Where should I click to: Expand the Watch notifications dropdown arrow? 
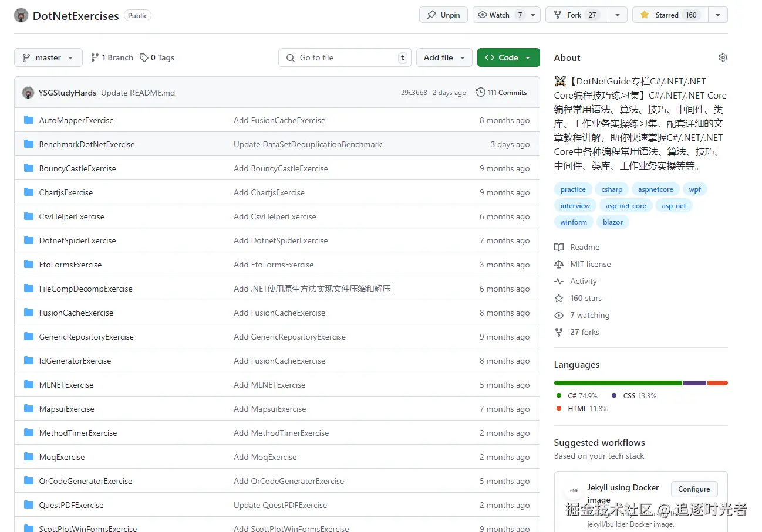(533, 15)
